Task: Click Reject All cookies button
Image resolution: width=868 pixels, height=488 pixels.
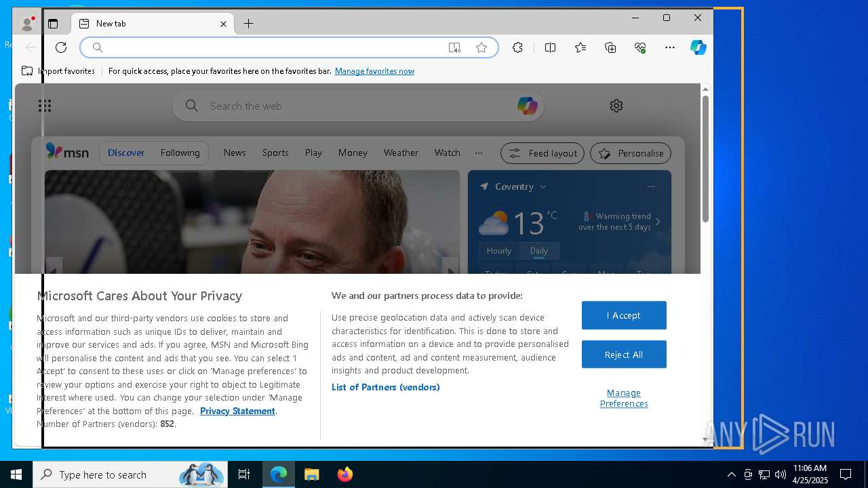Action: tap(624, 354)
